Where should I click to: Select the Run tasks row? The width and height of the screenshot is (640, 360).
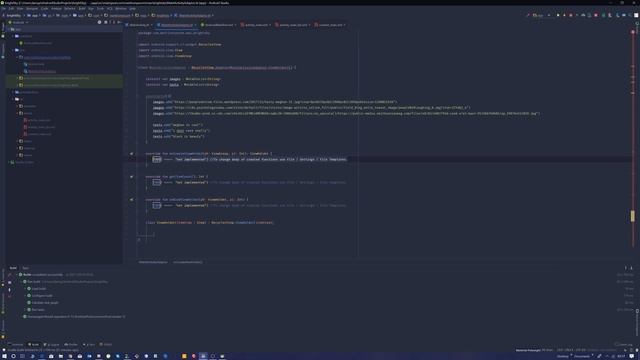click(x=36, y=310)
